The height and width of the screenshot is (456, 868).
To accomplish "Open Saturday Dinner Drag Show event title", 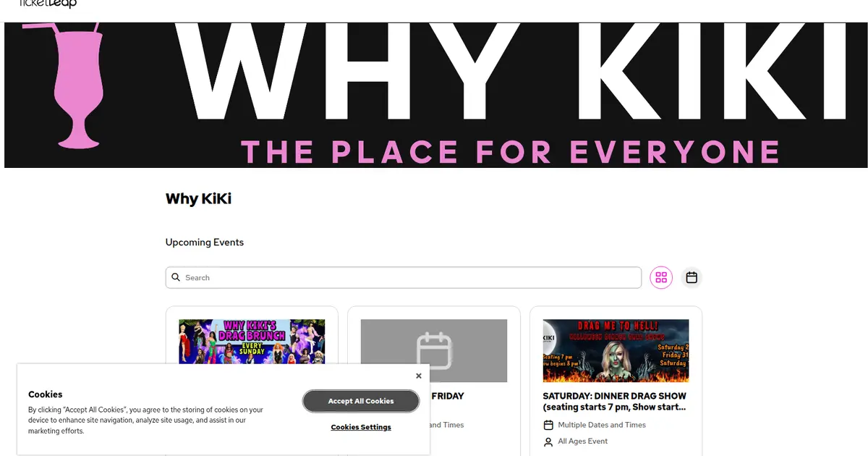I will pyautogui.click(x=616, y=401).
